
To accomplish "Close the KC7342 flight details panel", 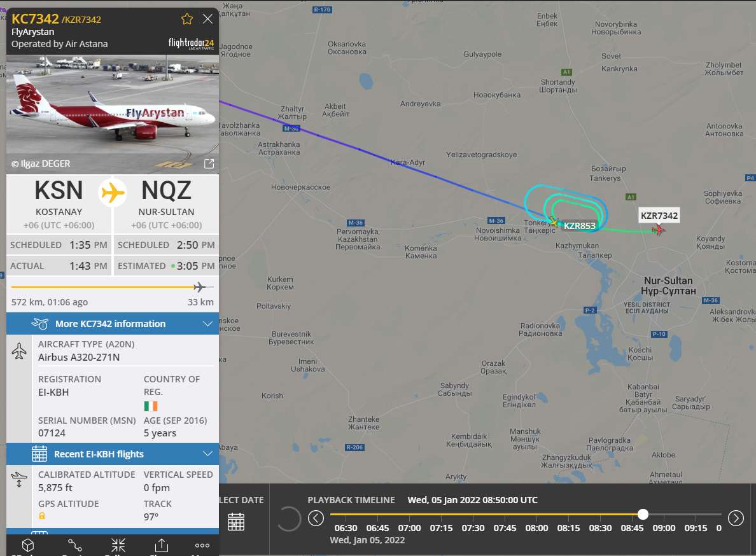I will 208,19.
